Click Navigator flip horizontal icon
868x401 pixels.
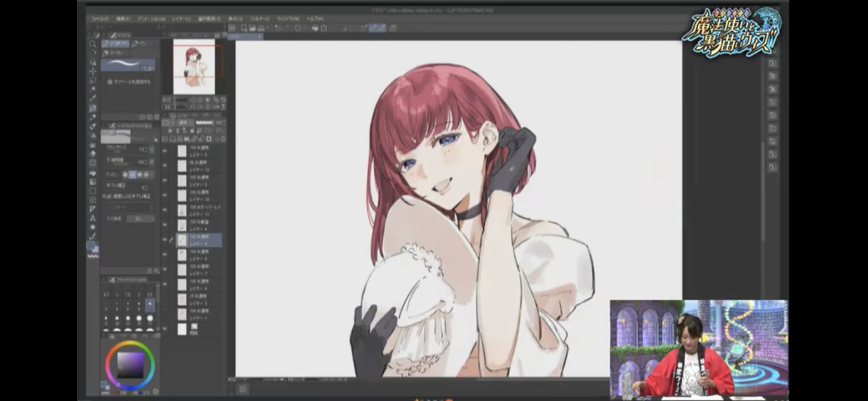(x=217, y=107)
